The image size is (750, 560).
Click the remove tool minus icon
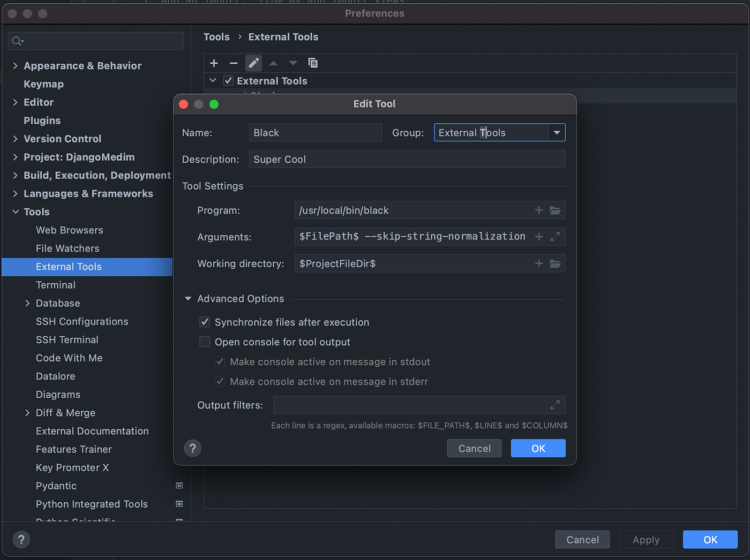[x=234, y=63]
